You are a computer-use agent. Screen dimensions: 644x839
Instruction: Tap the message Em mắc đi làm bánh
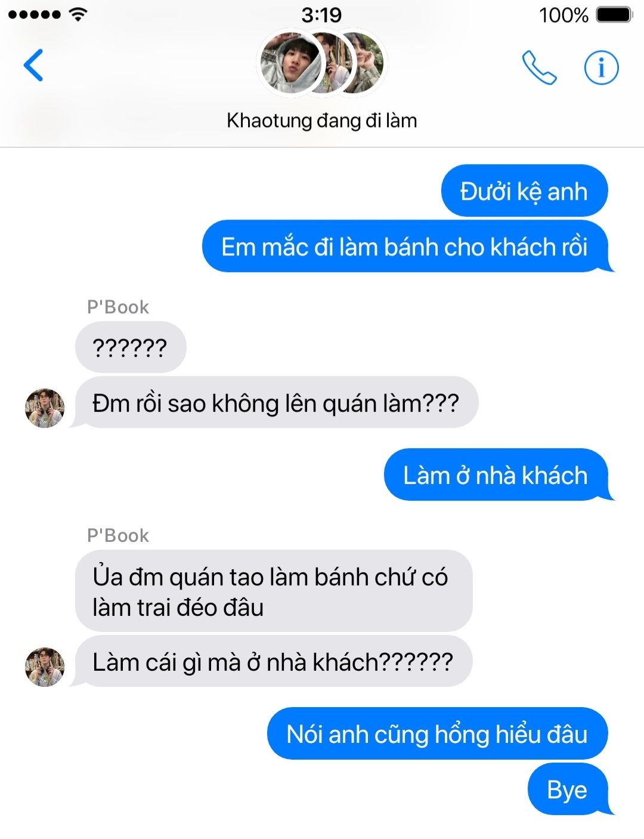click(407, 246)
